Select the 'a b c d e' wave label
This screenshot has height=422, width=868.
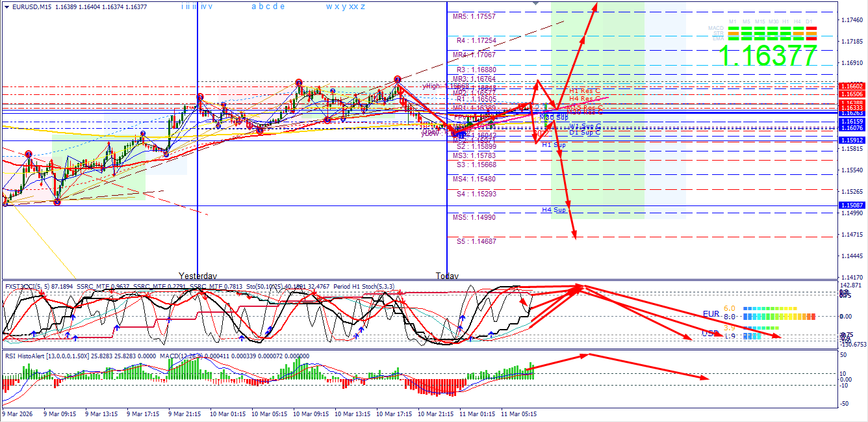[268, 7]
